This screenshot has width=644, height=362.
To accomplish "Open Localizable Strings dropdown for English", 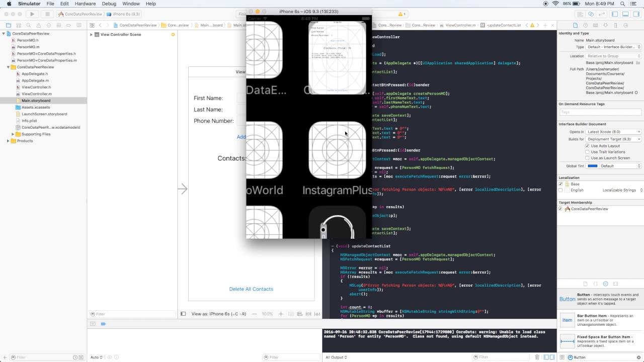I will pos(622,190).
